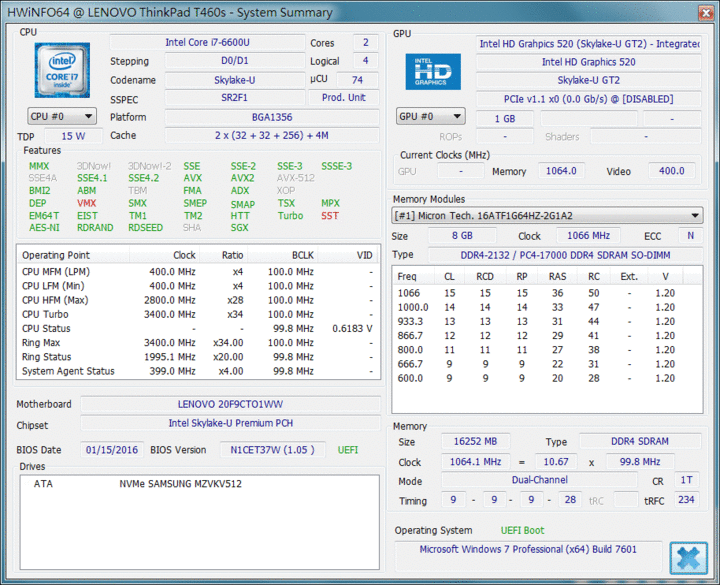Click the LENOVO 20F9CTO1WW motherboard field
The width and height of the screenshot is (720, 585).
point(228,404)
